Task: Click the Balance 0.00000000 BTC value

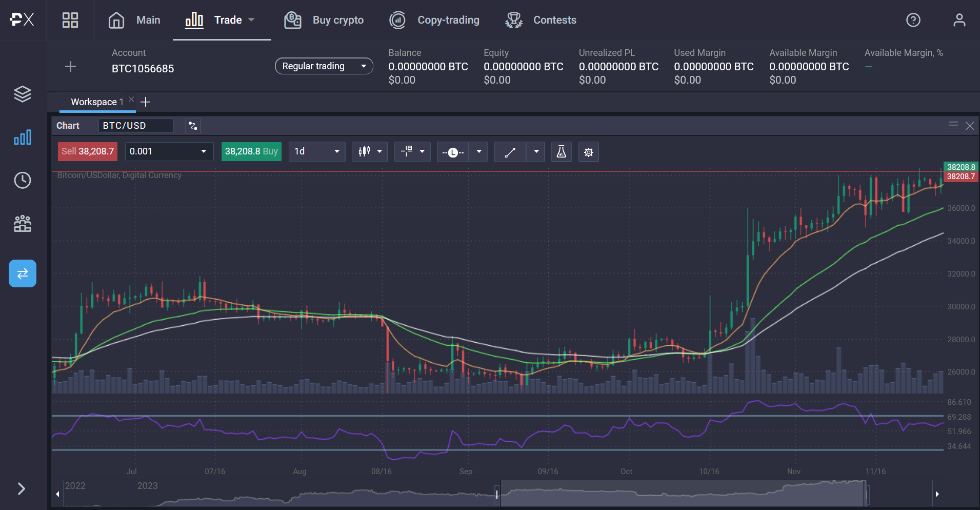Action: coord(428,67)
